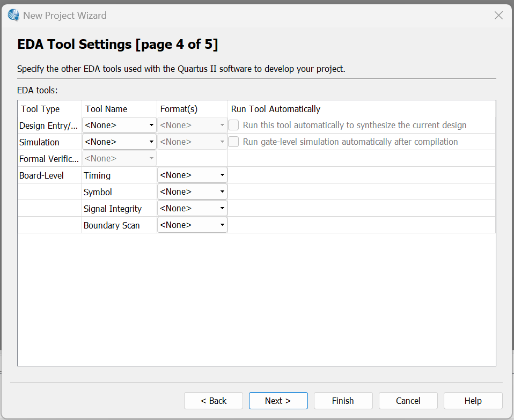Toggle run synthesis tool automatically checkbox
Viewport: 514px width, 420px height.
[x=233, y=125]
